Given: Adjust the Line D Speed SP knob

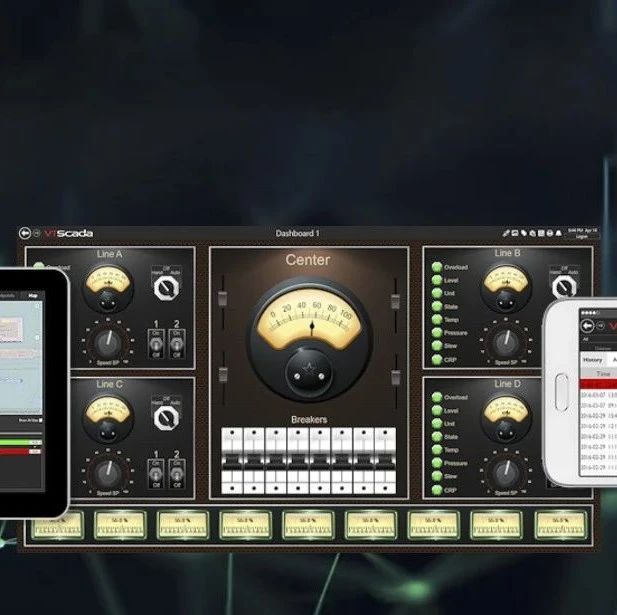Looking at the screenshot, I should pyautogui.click(x=506, y=473).
